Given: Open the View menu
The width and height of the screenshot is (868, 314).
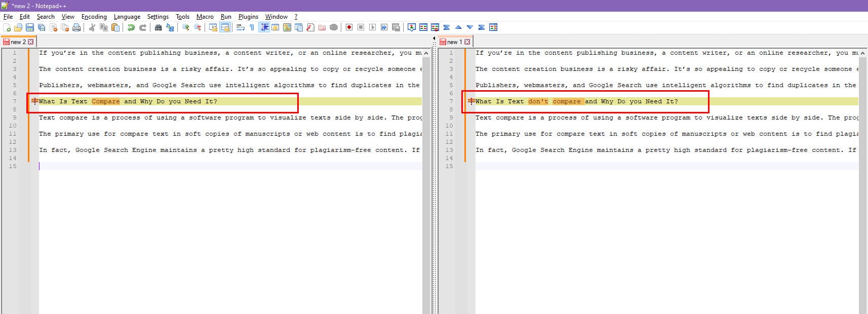Looking at the screenshot, I should coord(68,17).
